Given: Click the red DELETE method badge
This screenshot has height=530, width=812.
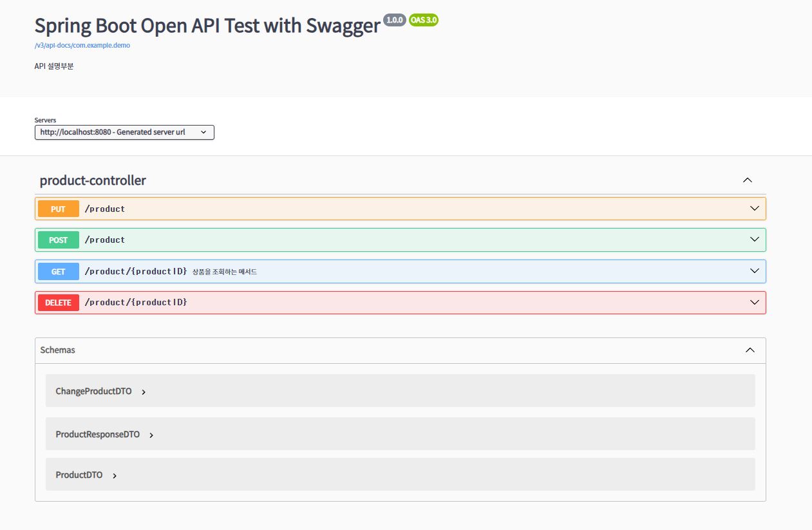Looking at the screenshot, I should [59, 302].
